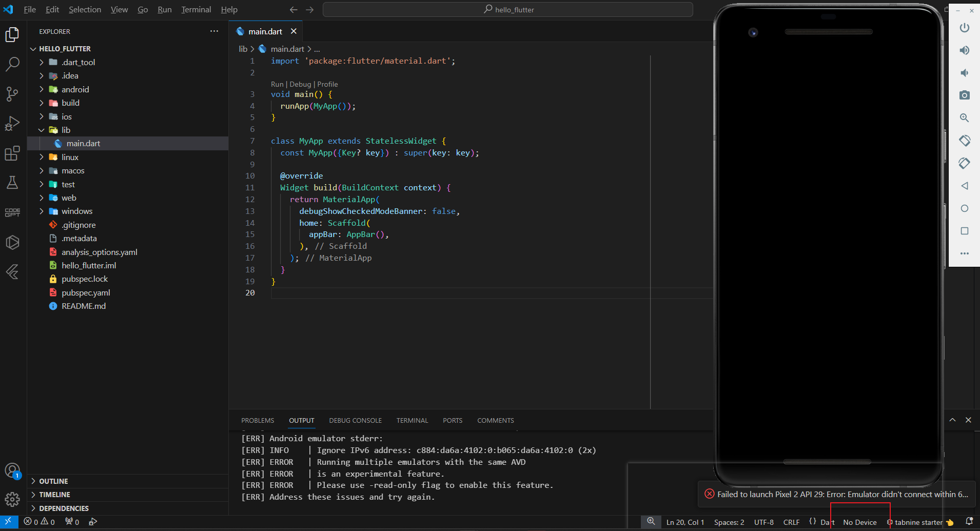Open the Run and Debug view
This screenshot has height=531, width=980.
tap(12, 124)
